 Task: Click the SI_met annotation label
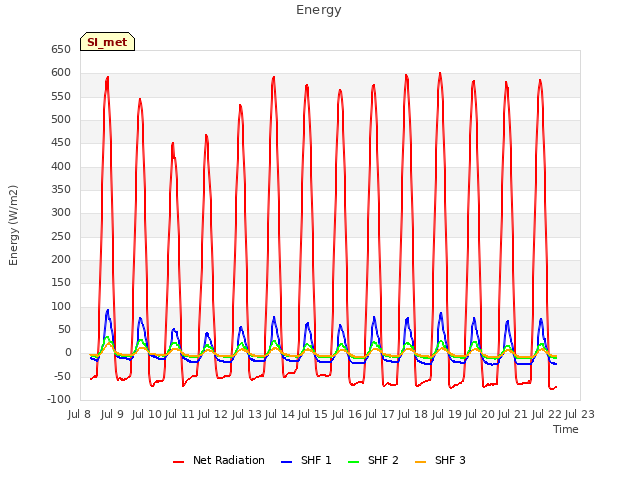point(107,42)
